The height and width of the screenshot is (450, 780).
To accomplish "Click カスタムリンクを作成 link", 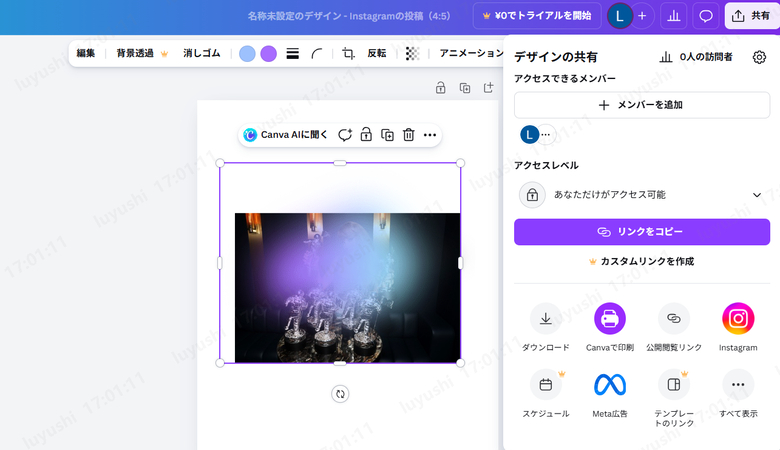I will (x=642, y=261).
